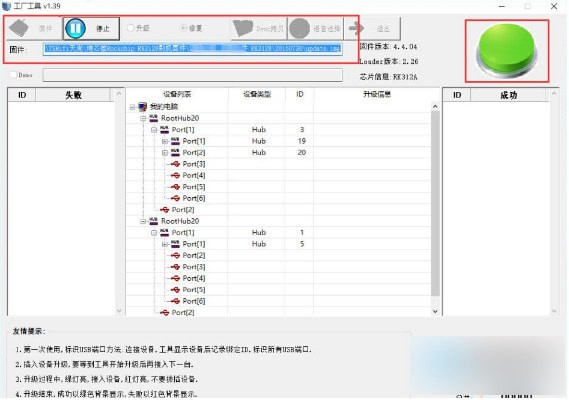
Task: Expand Port[1] hub with ID 19
Action: coord(165,141)
